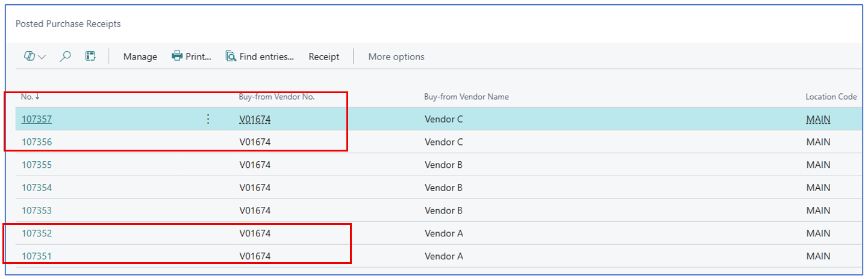Open the Receipt menu

(x=324, y=57)
